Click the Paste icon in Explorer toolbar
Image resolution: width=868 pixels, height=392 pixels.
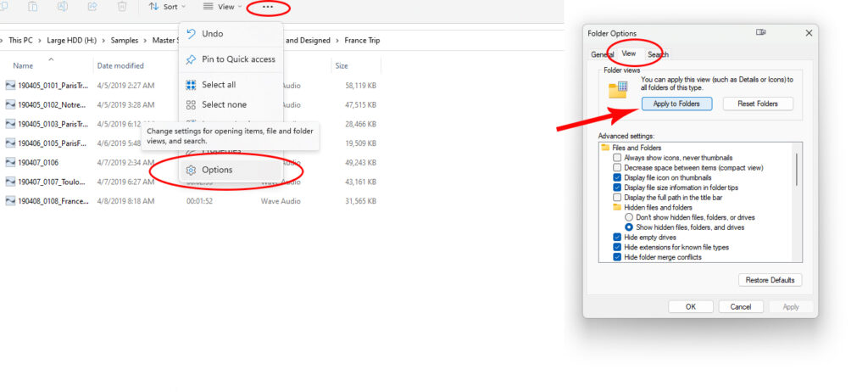(x=33, y=7)
